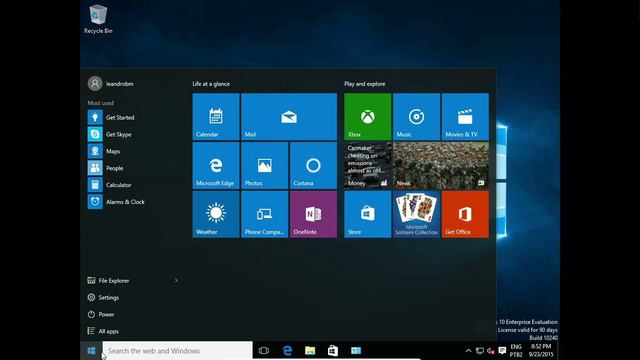The image size is (640, 360).
Task: Open the taskbar clock and date
Action: point(541,351)
